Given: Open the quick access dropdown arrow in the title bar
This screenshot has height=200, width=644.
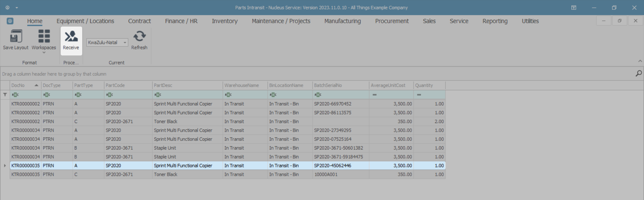Looking at the screenshot, I should click(x=17, y=8).
